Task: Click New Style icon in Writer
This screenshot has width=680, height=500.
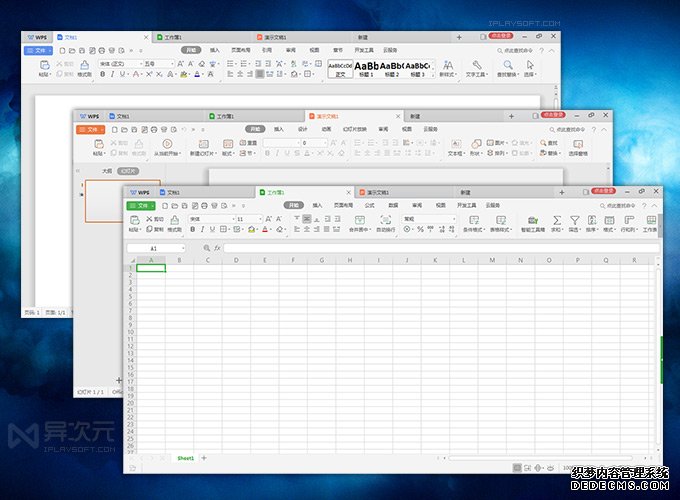Action: tap(448, 65)
